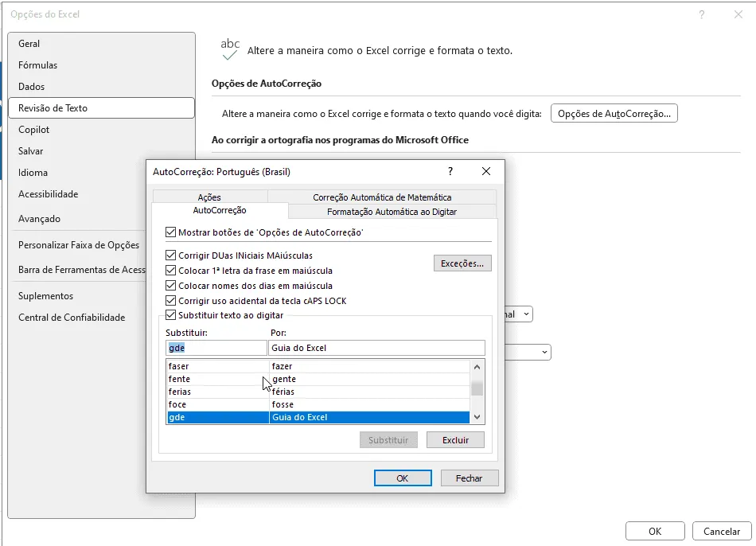Click Cancelar in Opções do Excel window
756x546 pixels.
(x=721, y=531)
